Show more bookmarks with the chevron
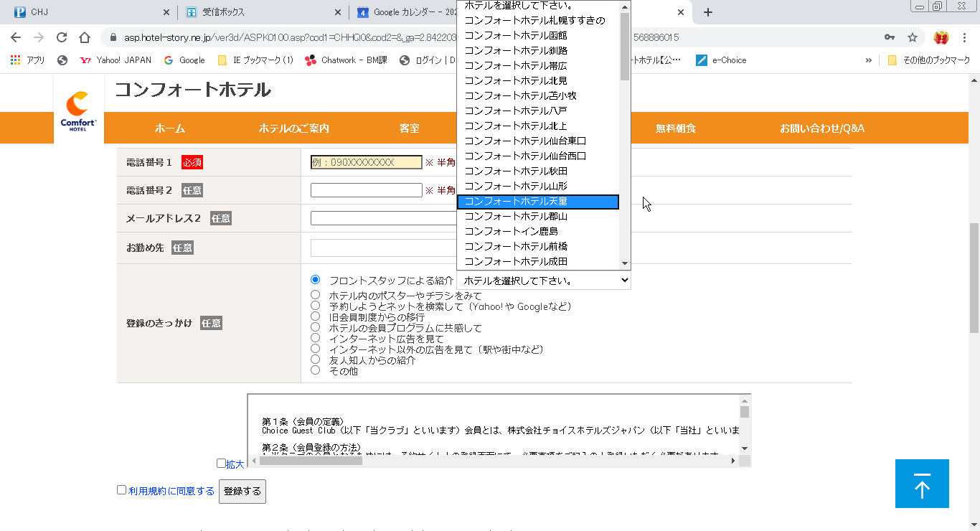This screenshot has height=531, width=980. [x=869, y=60]
